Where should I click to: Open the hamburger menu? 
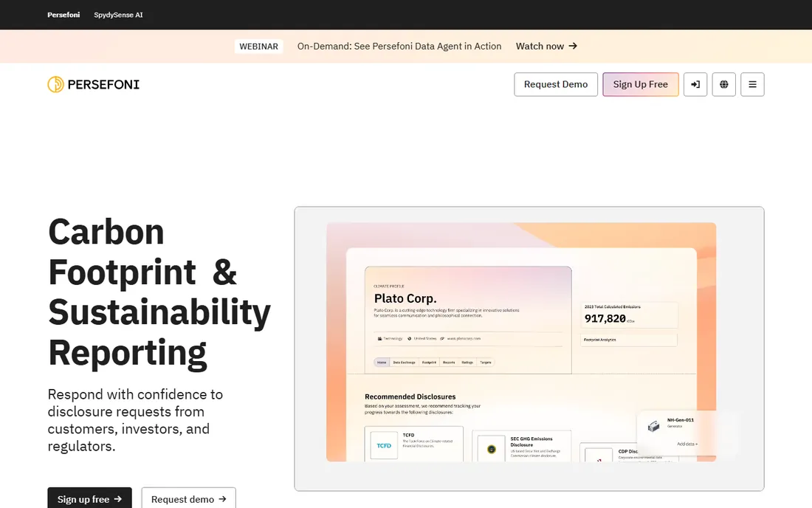pos(752,84)
